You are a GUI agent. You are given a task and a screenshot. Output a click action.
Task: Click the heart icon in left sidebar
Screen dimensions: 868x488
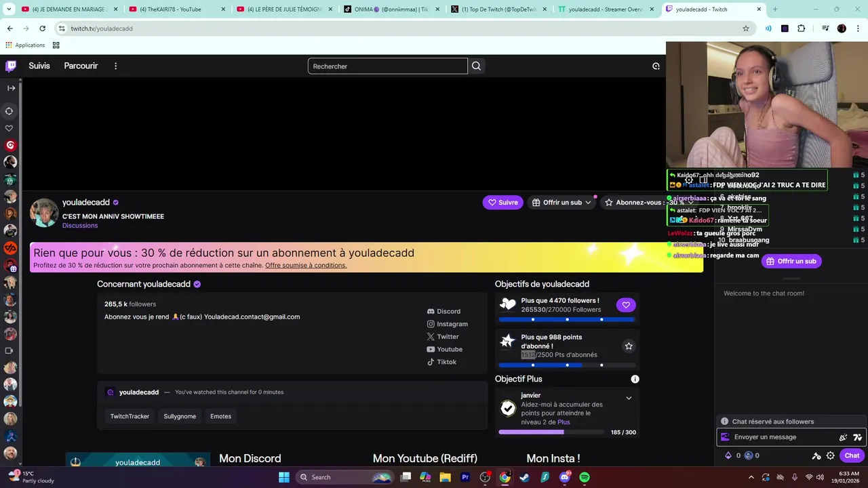9,128
